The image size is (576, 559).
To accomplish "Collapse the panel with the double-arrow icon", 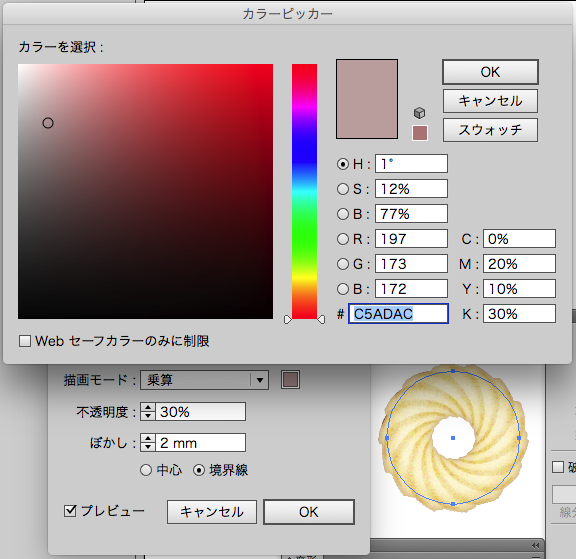I will coord(536,546).
